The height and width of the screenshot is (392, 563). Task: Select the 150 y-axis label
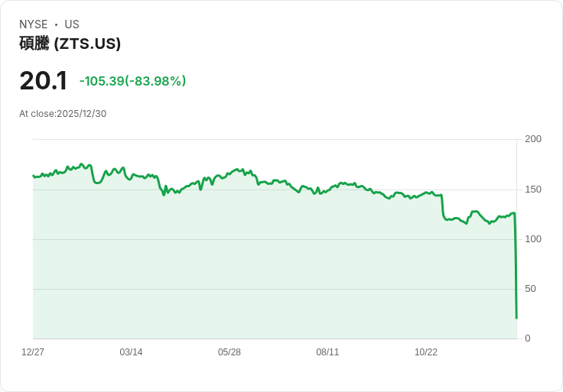click(533, 190)
